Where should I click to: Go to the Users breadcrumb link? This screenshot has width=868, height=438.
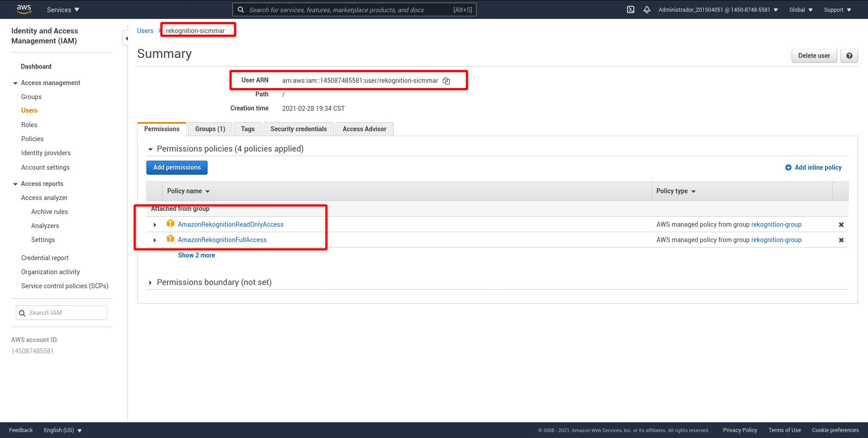coord(145,31)
